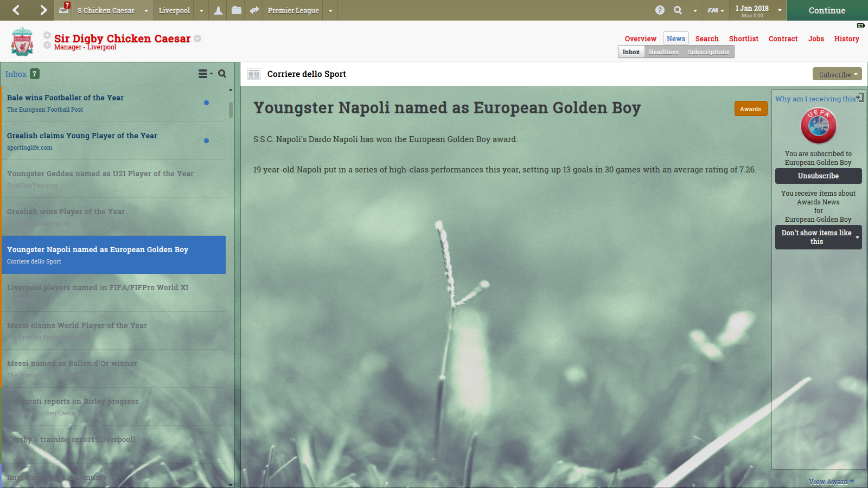
Task: Open Grealish claims Young Player of the Year
Action: [114, 141]
